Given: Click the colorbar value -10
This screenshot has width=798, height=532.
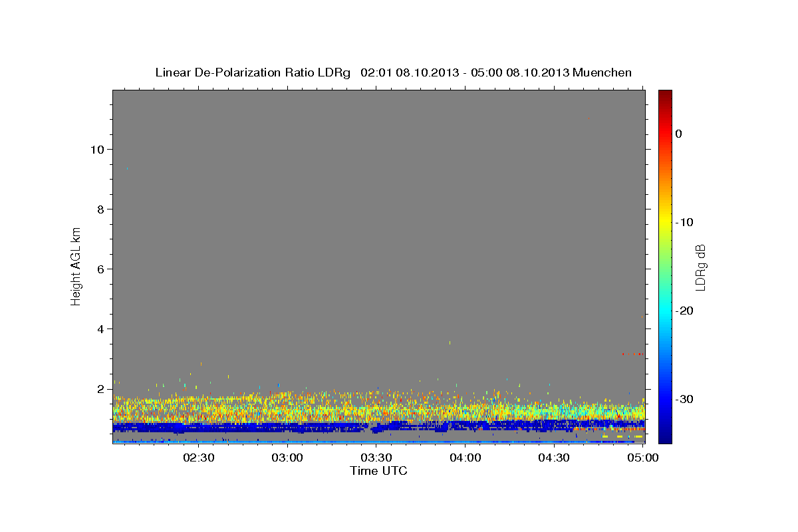Looking at the screenshot, I should click(685, 222).
